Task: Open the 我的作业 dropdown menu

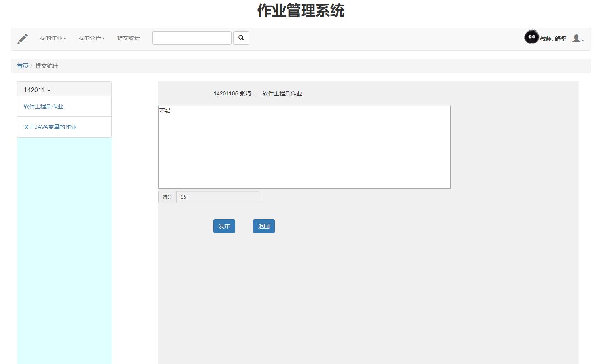Action: pos(52,38)
